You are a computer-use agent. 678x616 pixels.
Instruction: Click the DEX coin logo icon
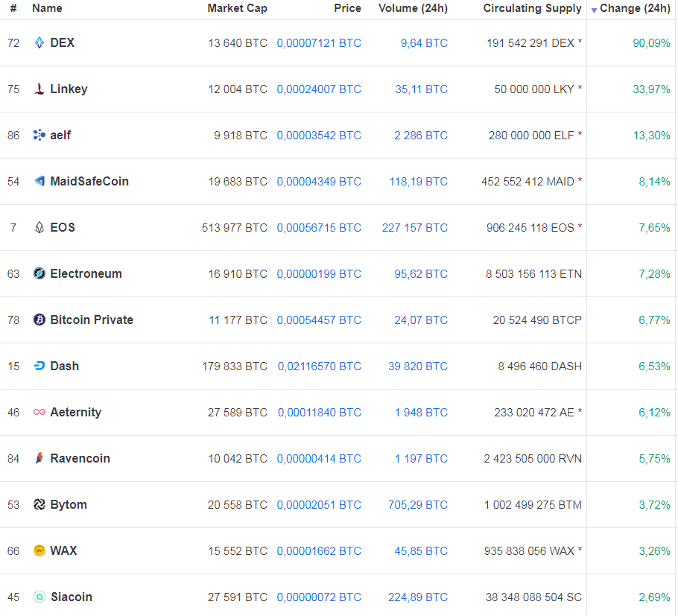point(39,42)
